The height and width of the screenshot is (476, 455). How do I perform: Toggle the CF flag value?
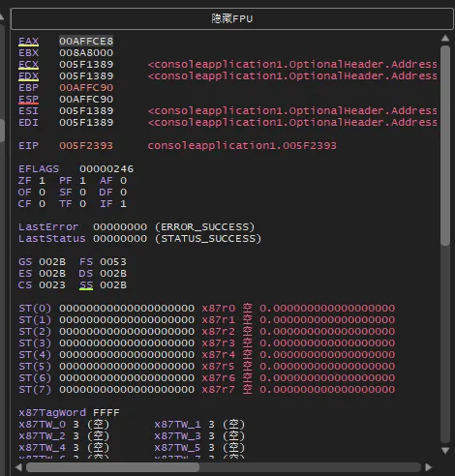[43, 204]
